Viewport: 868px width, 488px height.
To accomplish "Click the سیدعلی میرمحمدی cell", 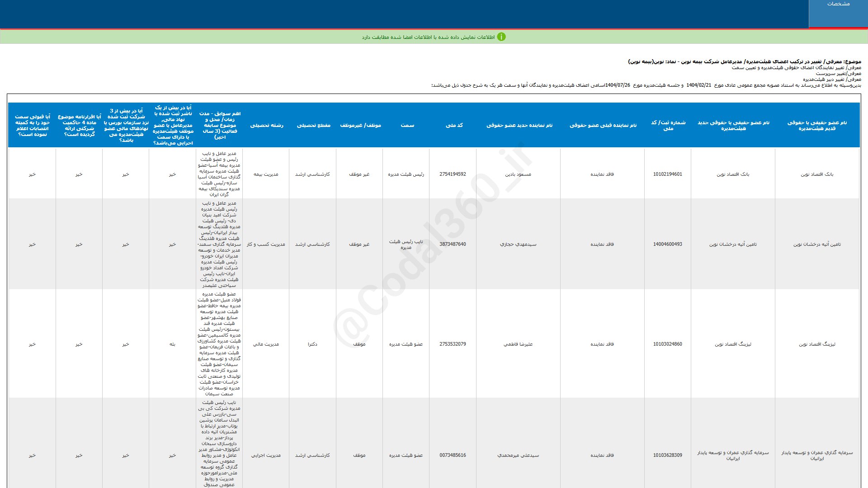I will pos(518,455).
